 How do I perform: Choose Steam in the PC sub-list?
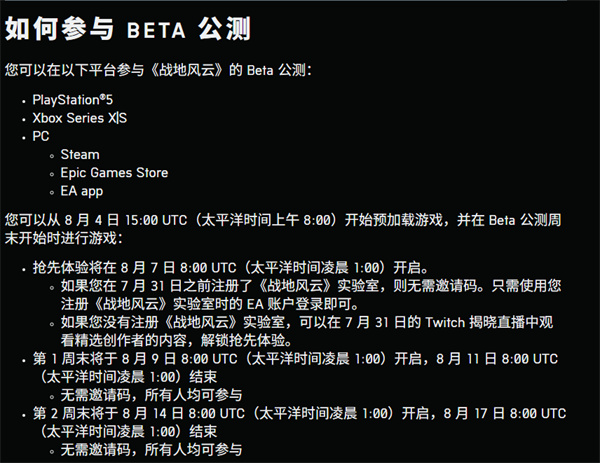point(80,154)
